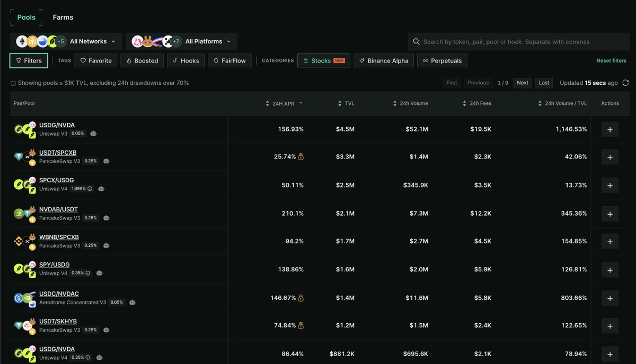Click the 1,146.53% volume/TVL value

tap(571, 129)
